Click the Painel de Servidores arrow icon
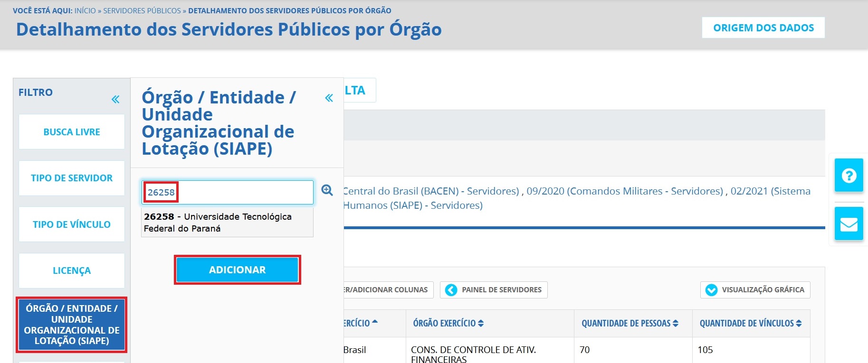The height and width of the screenshot is (363, 868). (451, 290)
